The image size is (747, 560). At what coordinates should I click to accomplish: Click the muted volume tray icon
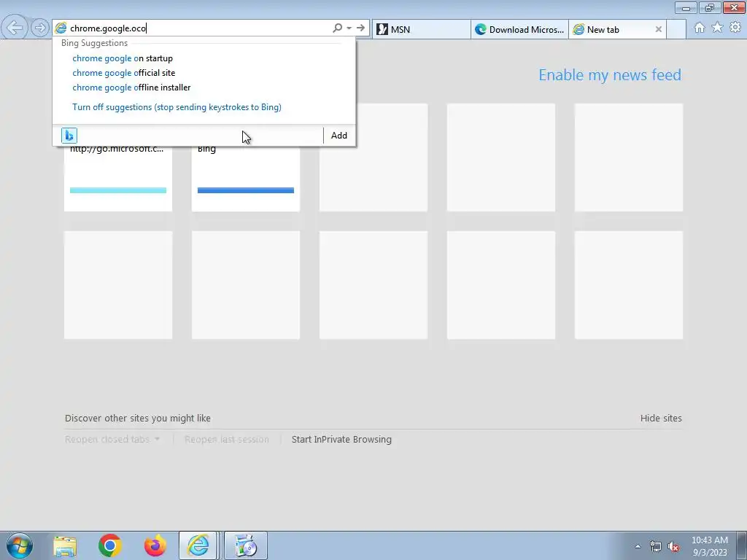[x=673, y=546]
